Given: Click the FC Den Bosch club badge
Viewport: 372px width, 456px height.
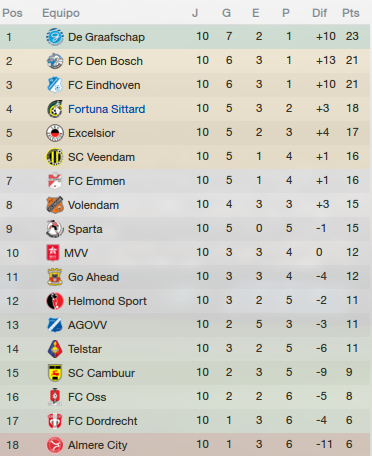Looking at the screenshot, I should 55,61.
